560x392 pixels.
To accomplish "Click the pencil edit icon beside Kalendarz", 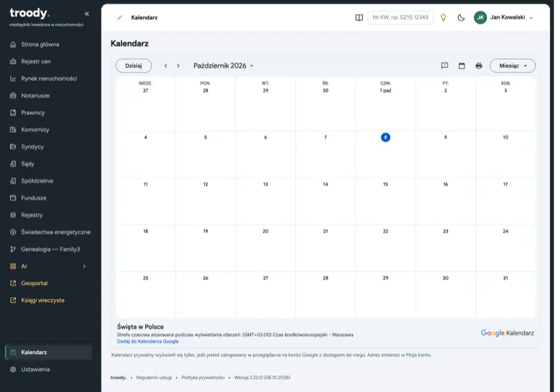I will 120,17.
